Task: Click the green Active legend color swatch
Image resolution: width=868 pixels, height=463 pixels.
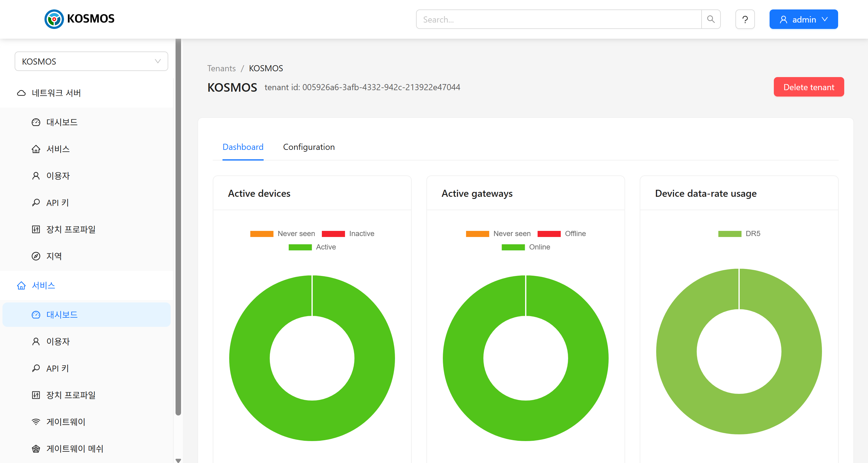Action: [300, 247]
